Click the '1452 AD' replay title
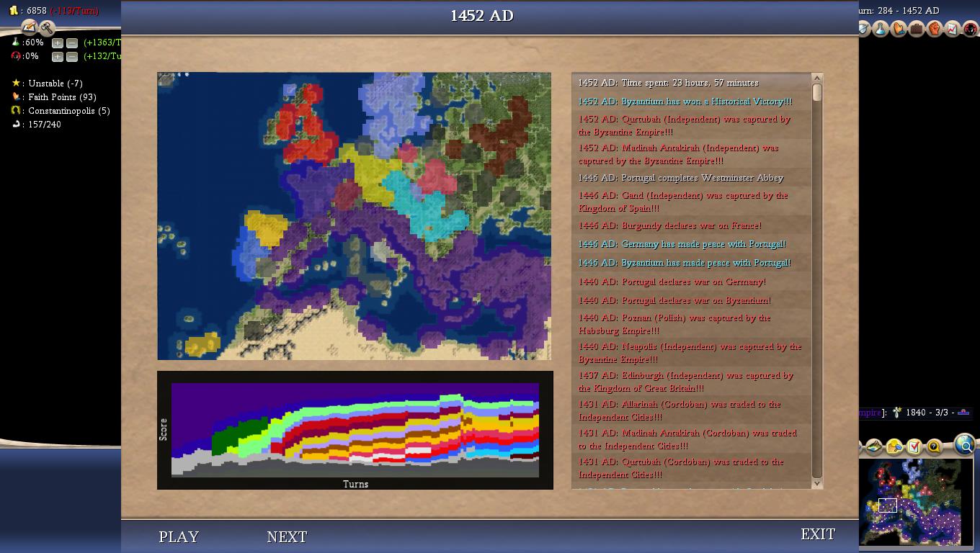Viewport: 980px width, 553px height. tap(482, 16)
